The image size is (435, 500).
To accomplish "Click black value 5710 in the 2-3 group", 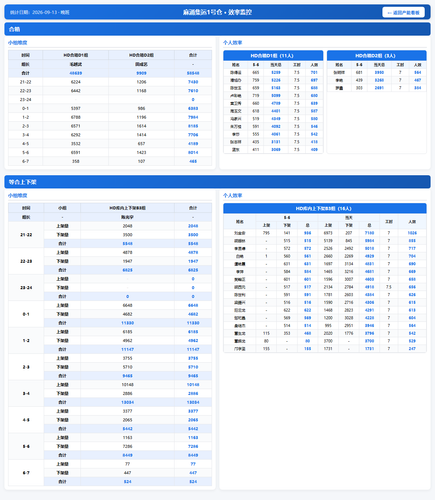I will point(127,367).
